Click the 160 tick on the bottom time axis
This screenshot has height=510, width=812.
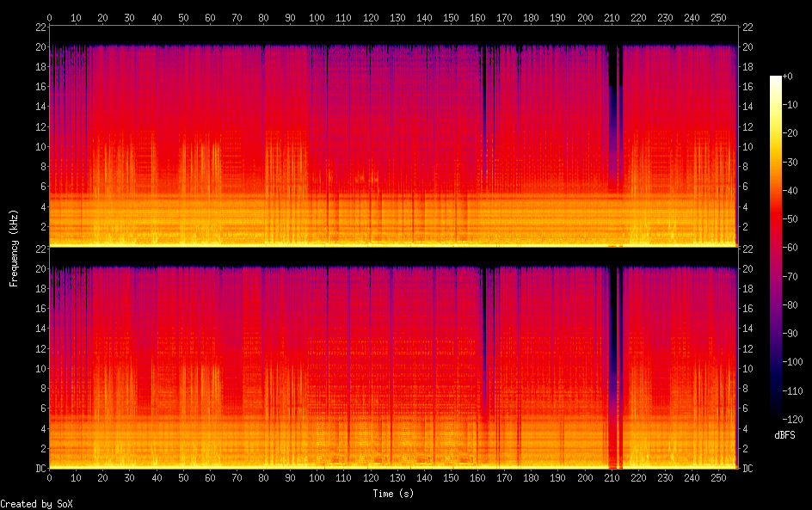tap(477, 477)
